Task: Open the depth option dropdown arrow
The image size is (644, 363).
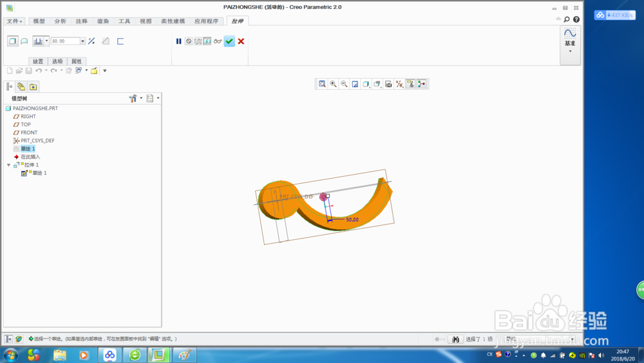Action: [x=47, y=41]
